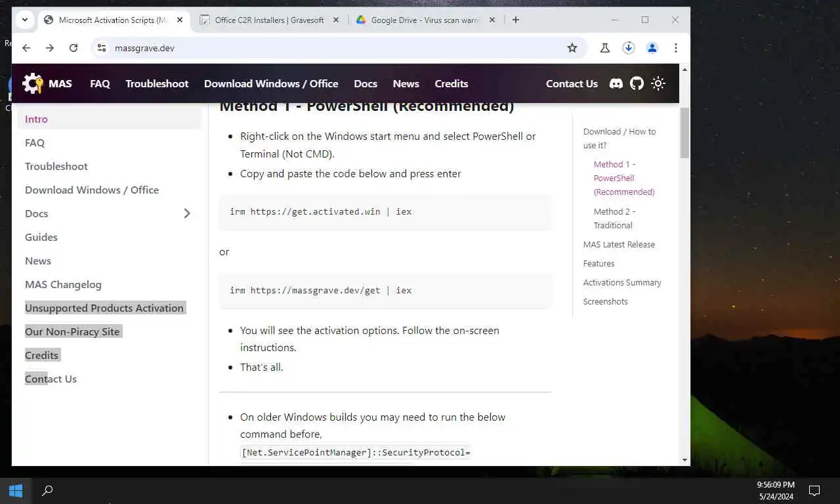Screen dimensions: 840x504
Task: Jump to Download / How to use it?
Action: (x=619, y=138)
